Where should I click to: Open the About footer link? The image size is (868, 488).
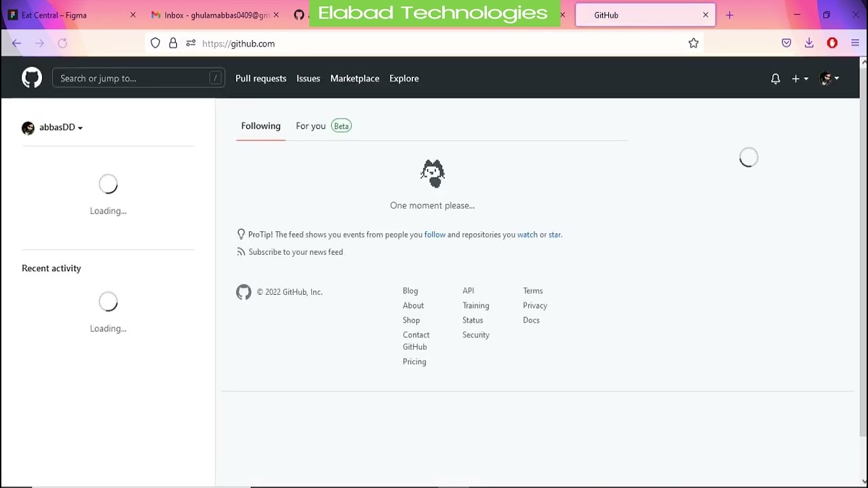click(413, 306)
